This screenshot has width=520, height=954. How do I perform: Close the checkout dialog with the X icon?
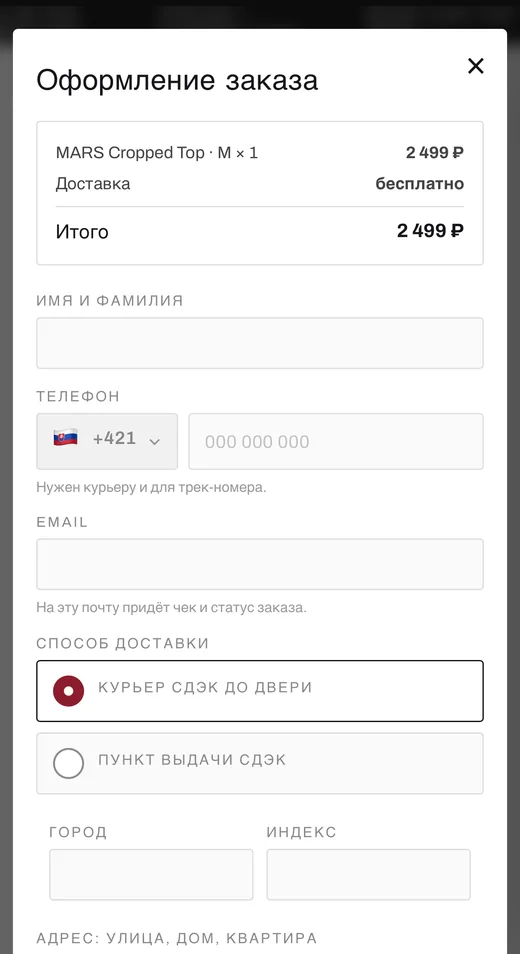pyautogui.click(x=476, y=66)
